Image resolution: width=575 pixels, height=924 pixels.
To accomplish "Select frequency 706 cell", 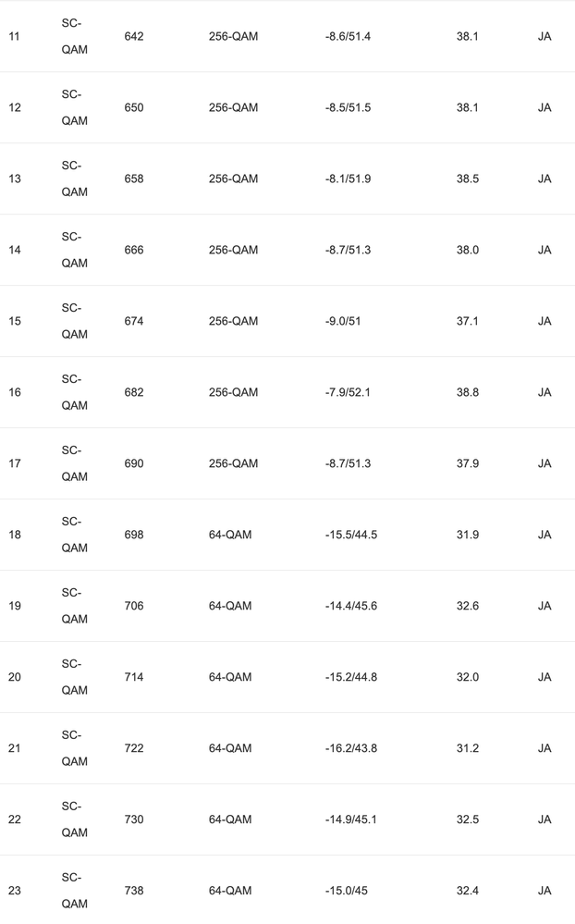I will pyautogui.click(x=134, y=606).
